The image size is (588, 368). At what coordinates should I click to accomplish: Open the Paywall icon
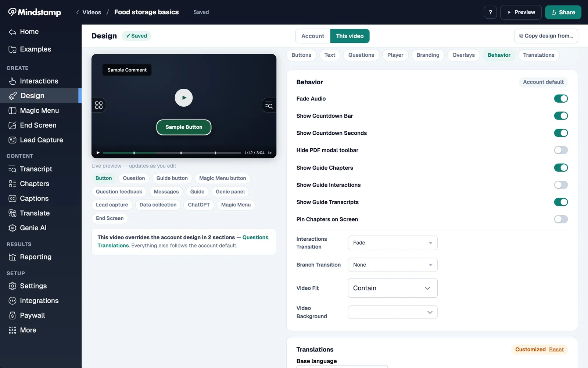(12, 316)
